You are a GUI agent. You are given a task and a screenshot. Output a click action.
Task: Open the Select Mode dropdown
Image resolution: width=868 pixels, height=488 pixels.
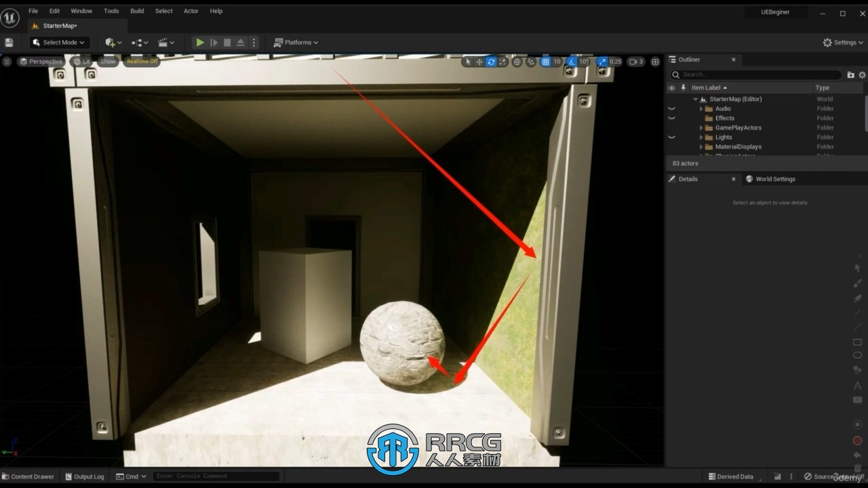60,43
